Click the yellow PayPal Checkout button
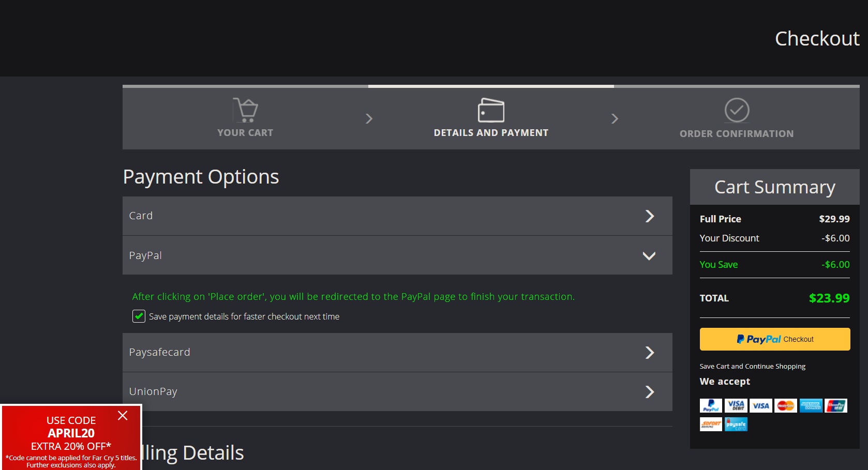 pyautogui.click(x=774, y=339)
